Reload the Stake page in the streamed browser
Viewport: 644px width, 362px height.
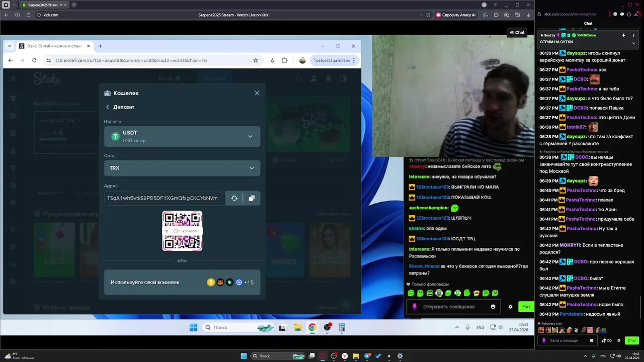(34, 60)
